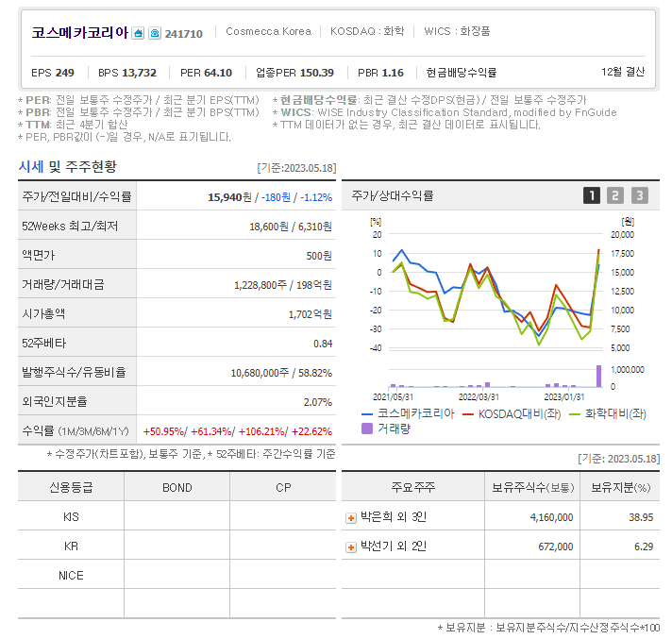
Task: Click the market cap 1,702억원
Action: tap(310, 314)
